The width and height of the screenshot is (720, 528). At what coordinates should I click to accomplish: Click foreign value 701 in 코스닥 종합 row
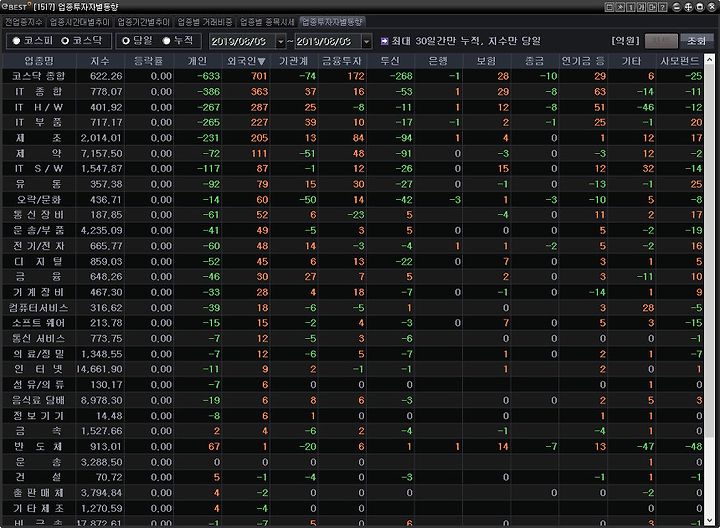click(259, 76)
